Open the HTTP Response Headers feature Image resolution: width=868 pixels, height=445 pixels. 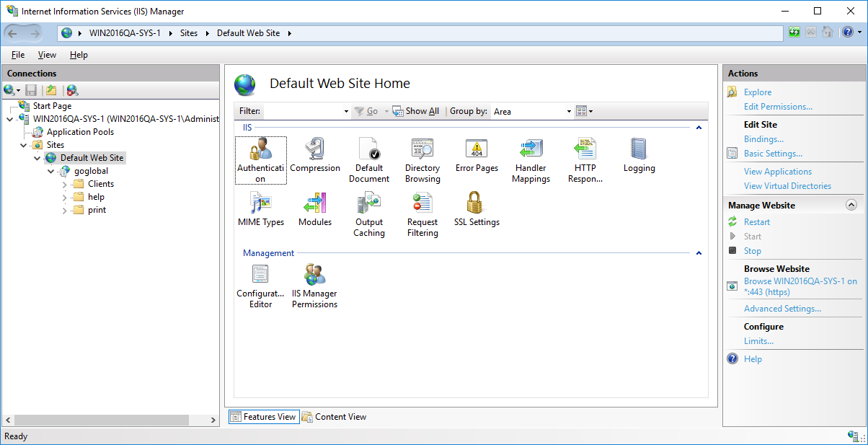pyautogui.click(x=585, y=160)
